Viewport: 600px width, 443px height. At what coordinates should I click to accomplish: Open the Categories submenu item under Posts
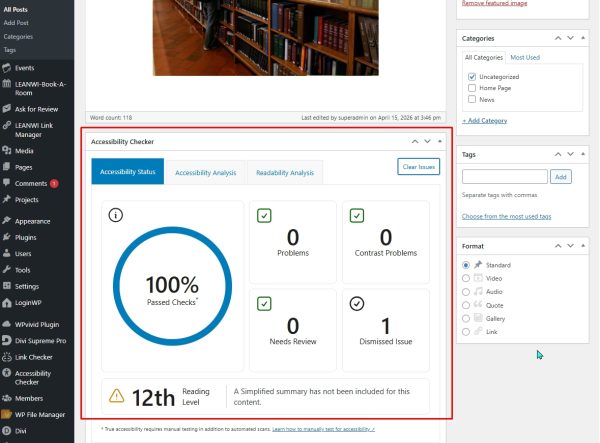point(18,37)
